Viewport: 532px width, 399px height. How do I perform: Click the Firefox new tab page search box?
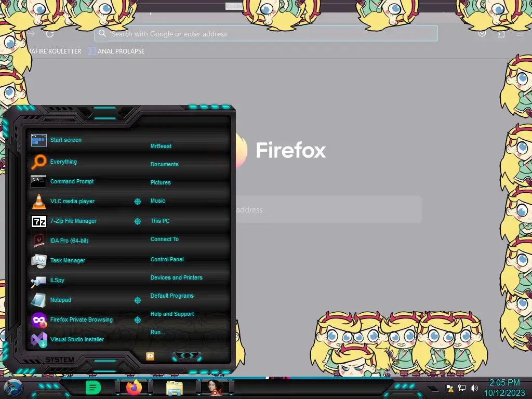point(329,210)
